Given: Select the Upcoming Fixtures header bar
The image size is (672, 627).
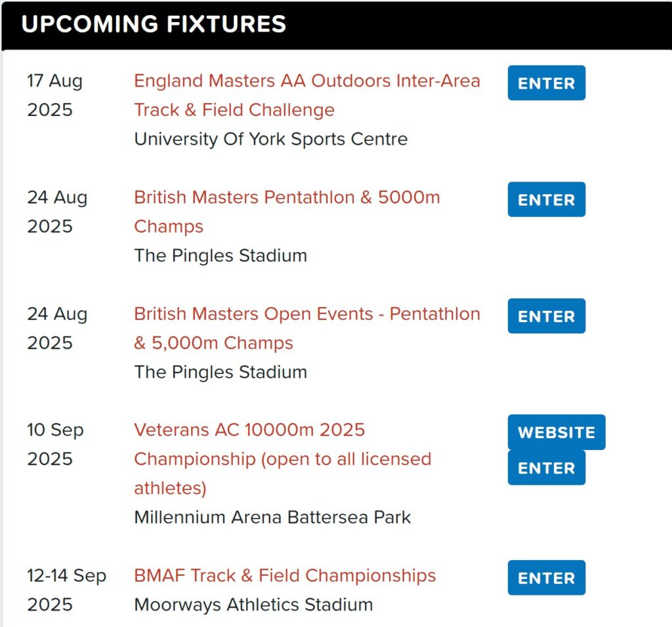Looking at the screenshot, I should 336,25.
